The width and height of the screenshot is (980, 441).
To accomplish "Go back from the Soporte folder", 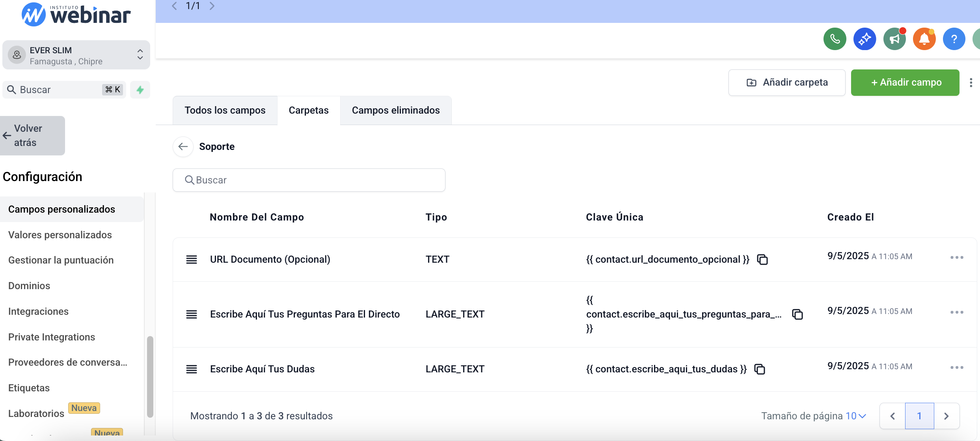I will click(x=183, y=147).
